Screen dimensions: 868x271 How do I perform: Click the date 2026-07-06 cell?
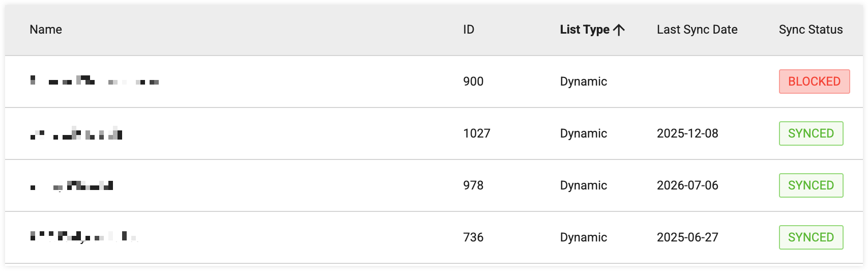[687, 185]
